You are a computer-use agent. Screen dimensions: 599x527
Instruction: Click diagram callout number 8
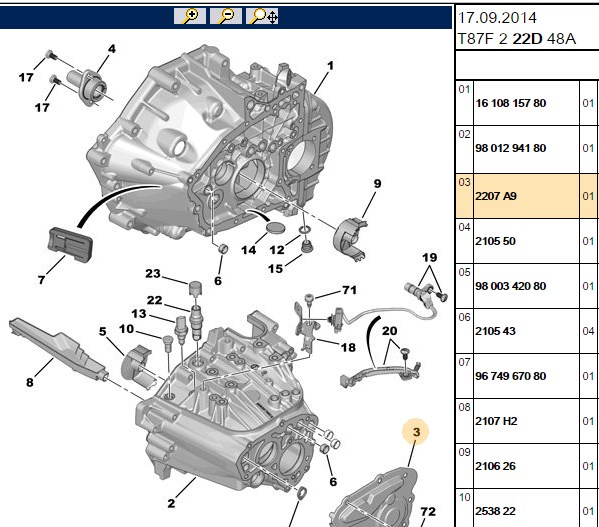[29, 382]
